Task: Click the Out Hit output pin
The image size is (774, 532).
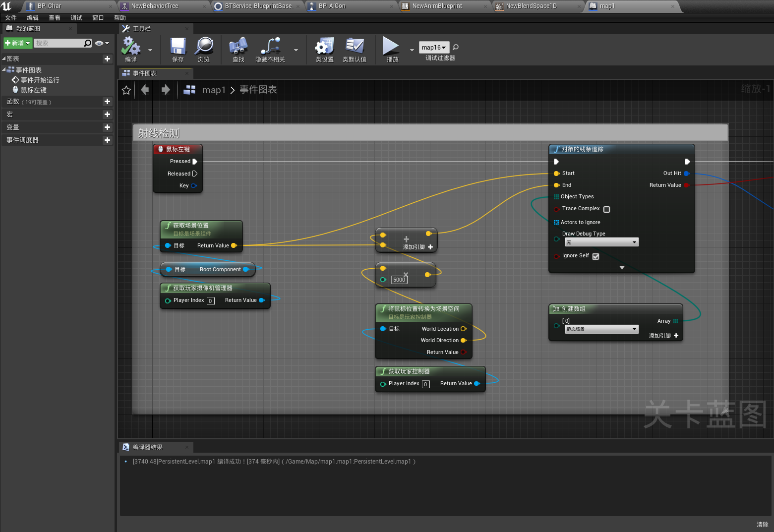Action: pyautogui.click(x=686, y=173)
